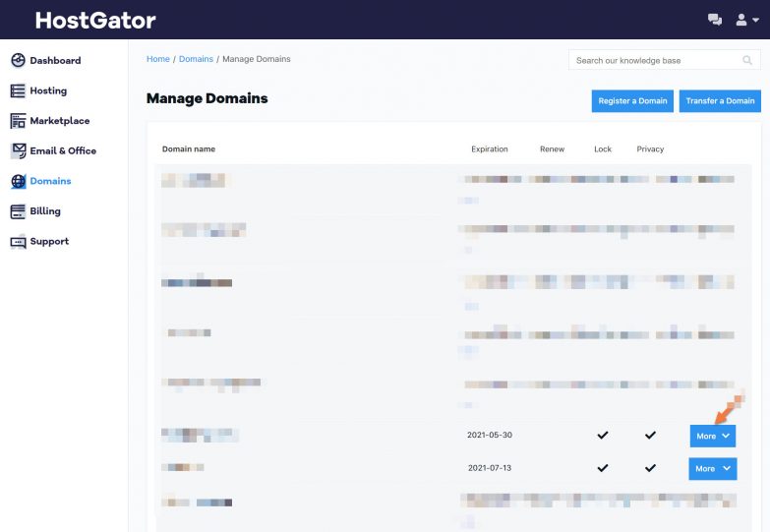The image size is (770, 532).
Task: Click the Marketplace icon in sidebar
Action: point(18,121)
